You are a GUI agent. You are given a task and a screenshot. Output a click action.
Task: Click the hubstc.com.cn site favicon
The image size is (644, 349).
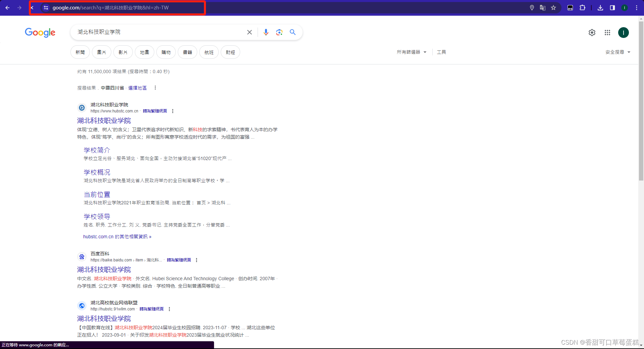82,108
